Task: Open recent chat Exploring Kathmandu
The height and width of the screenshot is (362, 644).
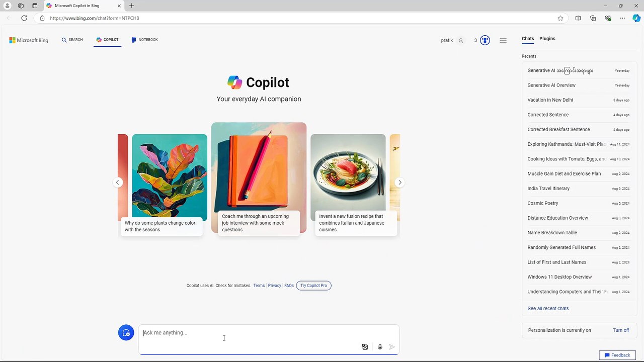Action: pyautogui.click(x=579, y=144)
